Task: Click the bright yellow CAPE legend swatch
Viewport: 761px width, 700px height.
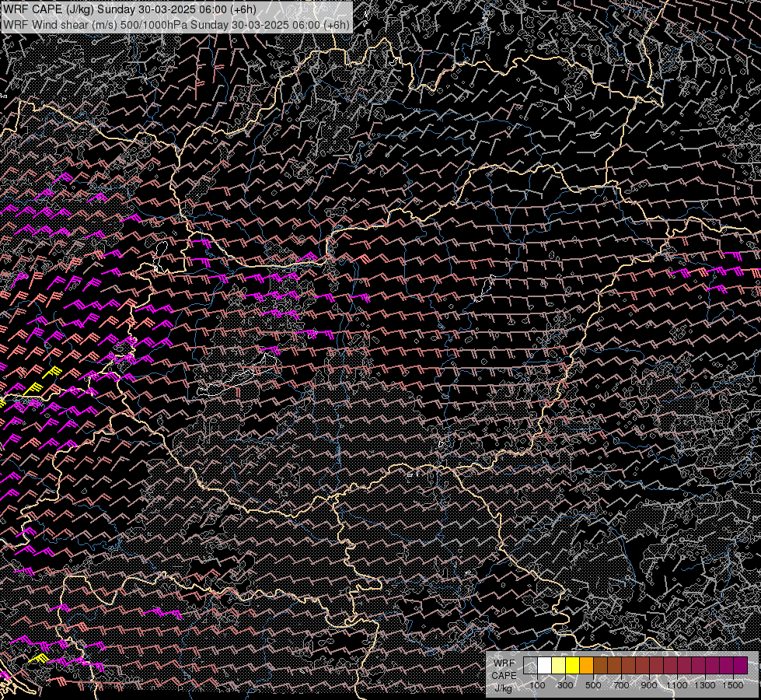Action: click(x=573, y=666)
